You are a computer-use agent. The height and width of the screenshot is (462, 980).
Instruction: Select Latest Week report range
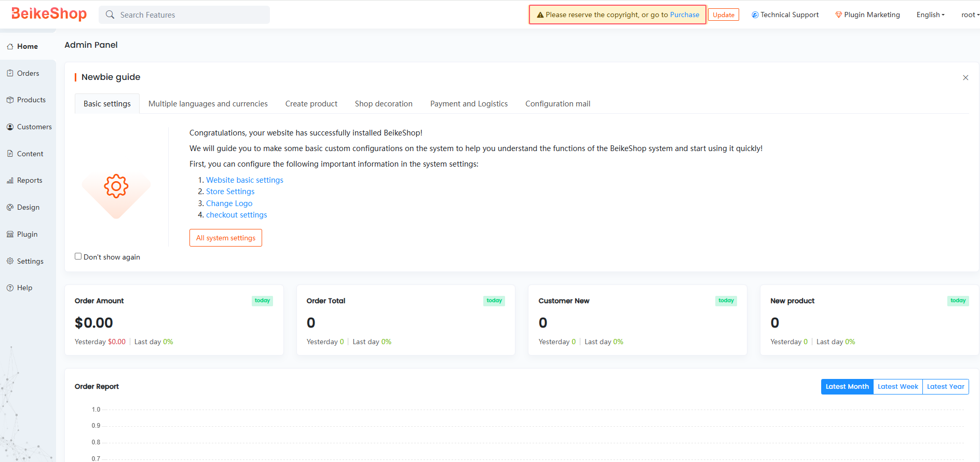[x=898, y=387]
